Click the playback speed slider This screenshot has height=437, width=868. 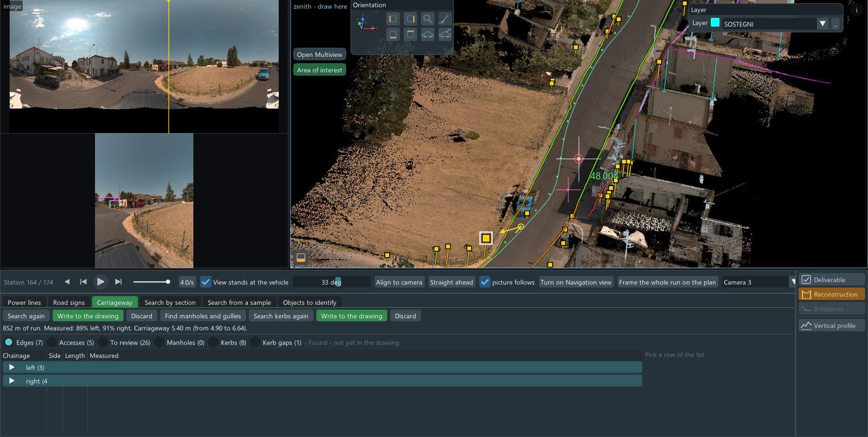tap(151, 282)
